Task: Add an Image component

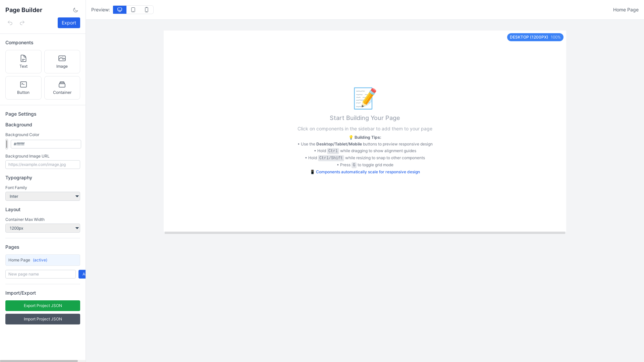Action: tap(62, 62)
